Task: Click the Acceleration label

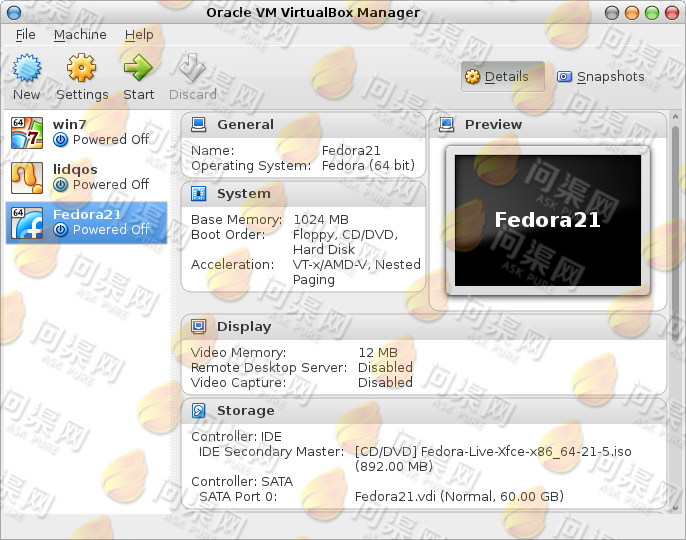Action: point(232,265)
